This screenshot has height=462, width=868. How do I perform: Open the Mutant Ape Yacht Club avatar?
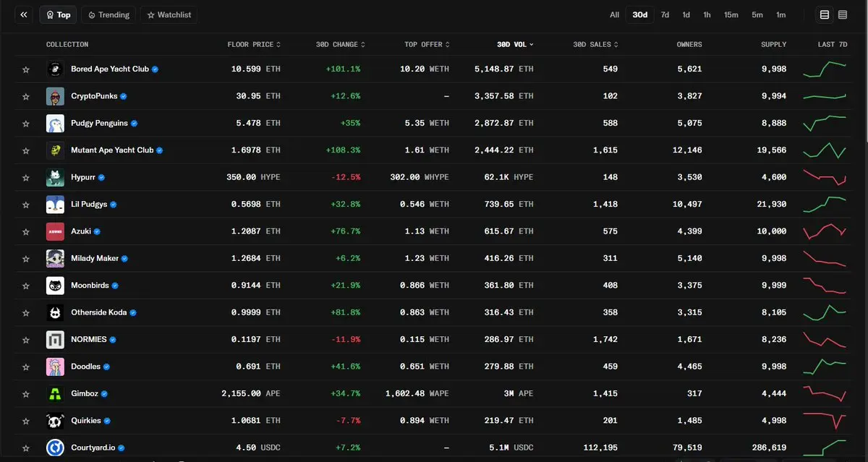(55, 150)
